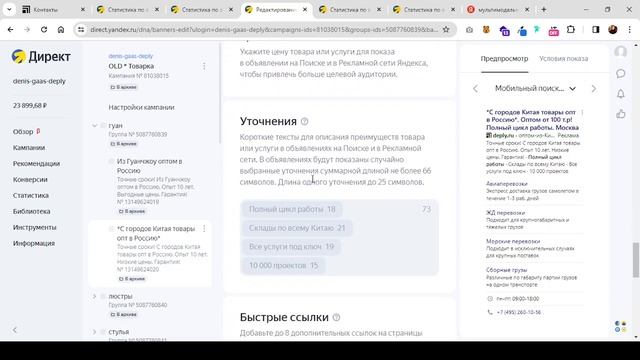Tick checkbox for С городов Китая ad

pyautogui.click(x=111, y=229)
